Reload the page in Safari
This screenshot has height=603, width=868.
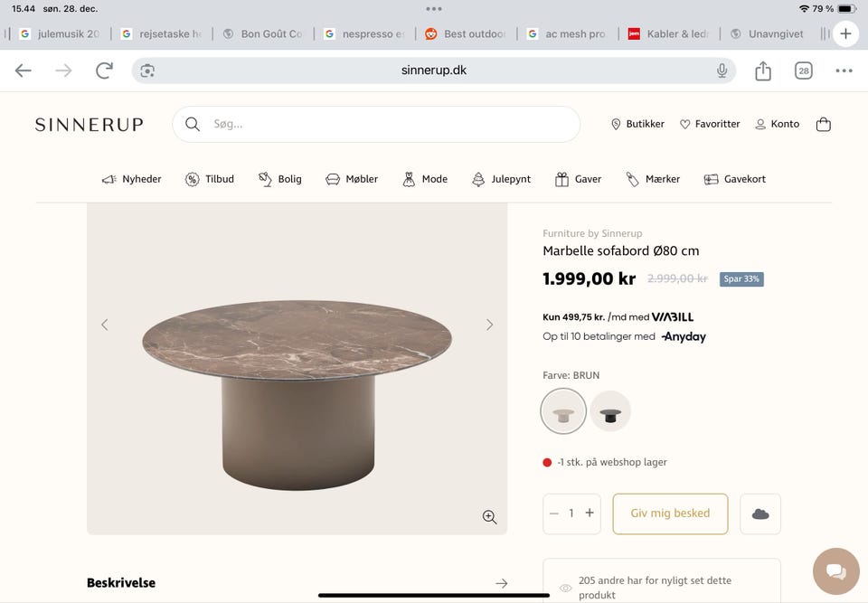[105, 71]
